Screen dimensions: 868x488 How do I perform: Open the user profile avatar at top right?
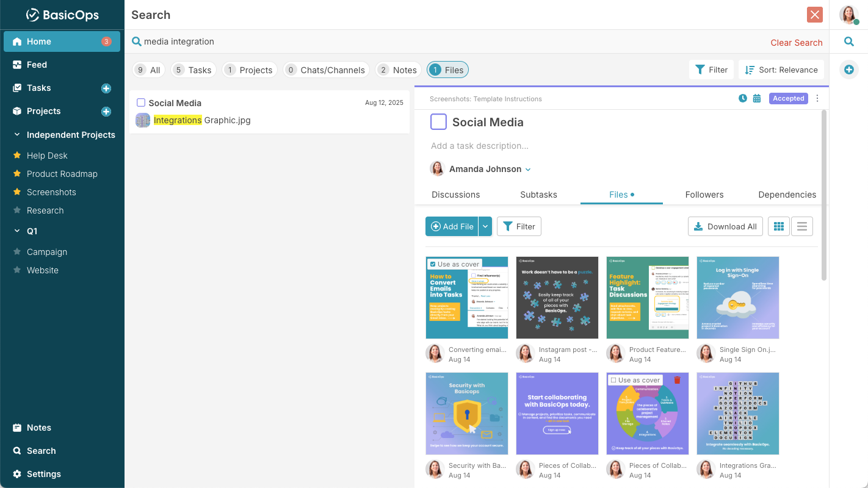pyautogui.click(x=849, y=15)
